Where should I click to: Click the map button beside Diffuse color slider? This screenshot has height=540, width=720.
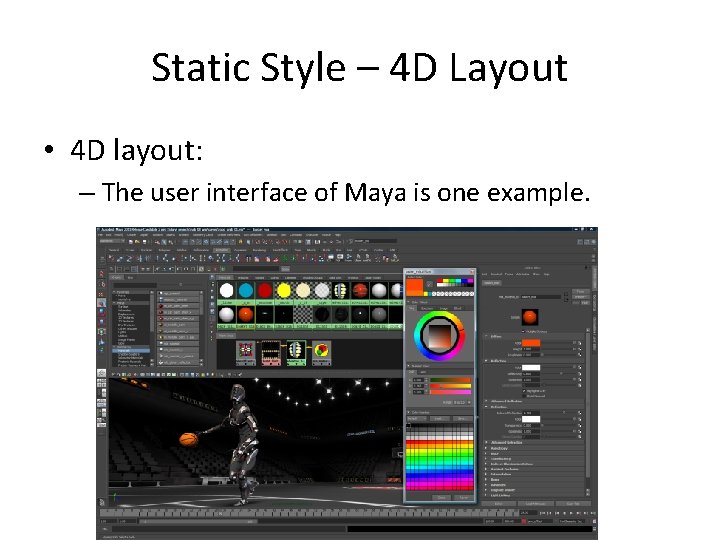click(x=579, y=343)
